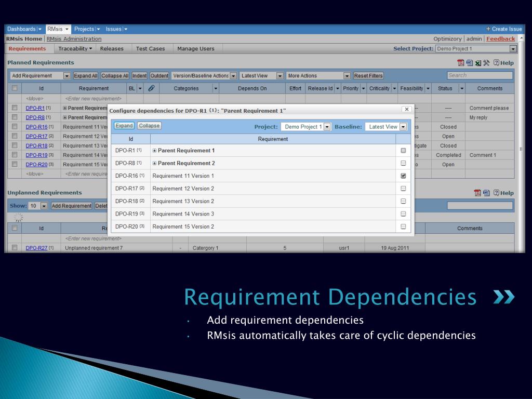Switch to the Test Cases tab
Viewport: 532px width, 399px height.
point(150,48)
